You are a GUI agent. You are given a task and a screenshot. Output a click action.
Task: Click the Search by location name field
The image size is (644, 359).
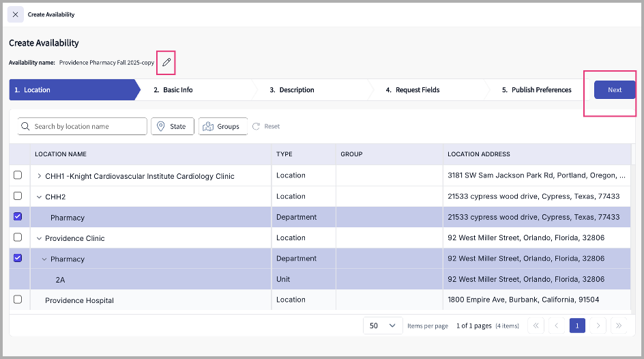pos(87,126)
